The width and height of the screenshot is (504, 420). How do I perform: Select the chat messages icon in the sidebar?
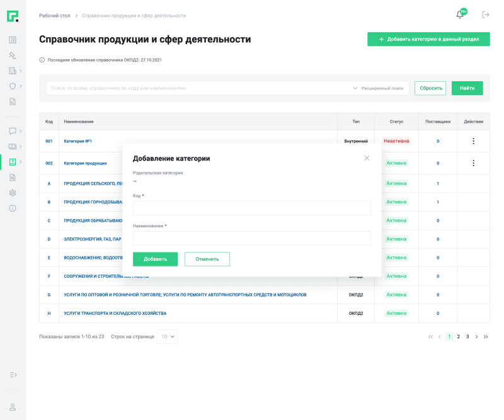click(x=13, y=130)
